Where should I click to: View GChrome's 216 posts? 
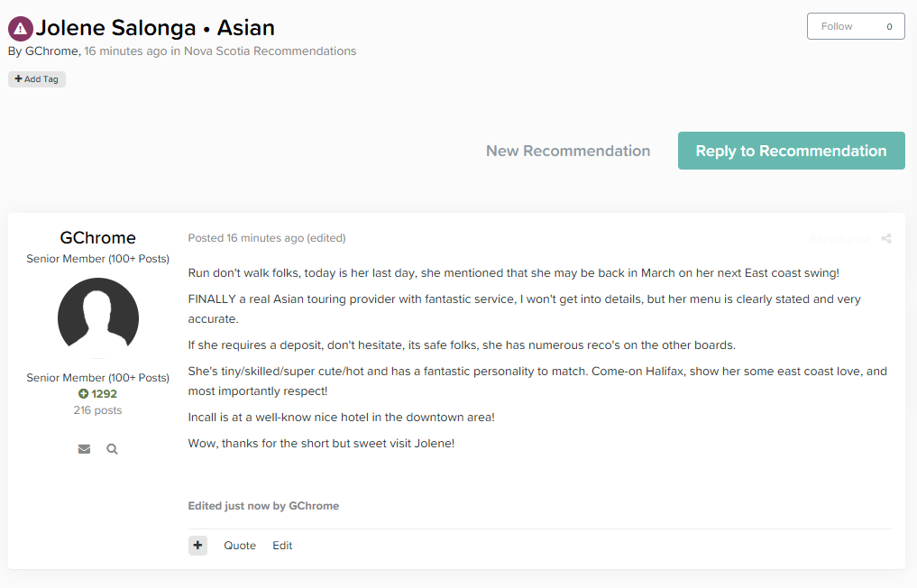click(97, 410)
